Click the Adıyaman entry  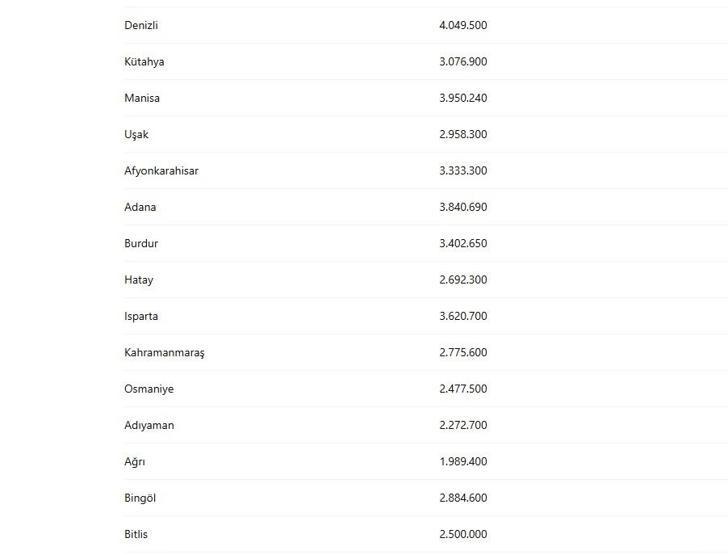(x=149, y=425)
